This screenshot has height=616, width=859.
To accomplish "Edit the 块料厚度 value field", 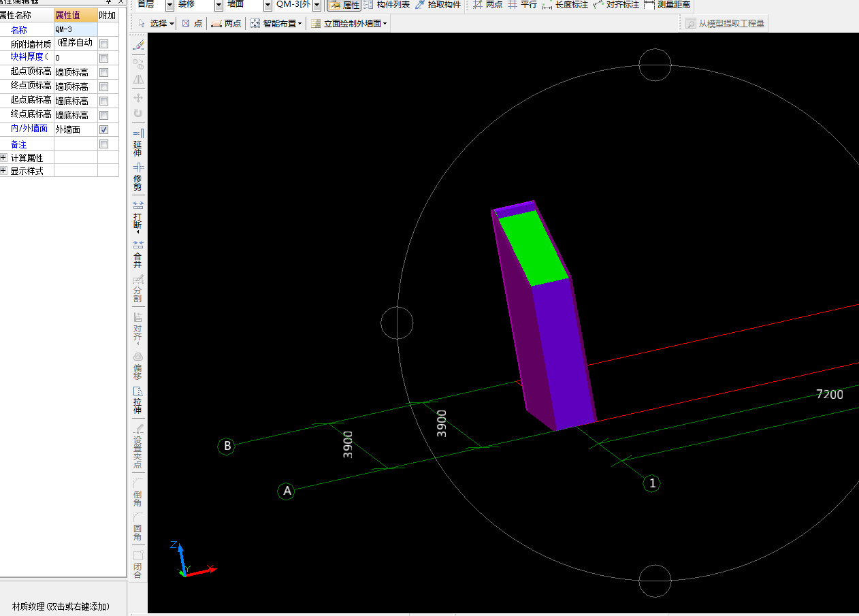I will (x=76, y=58).
